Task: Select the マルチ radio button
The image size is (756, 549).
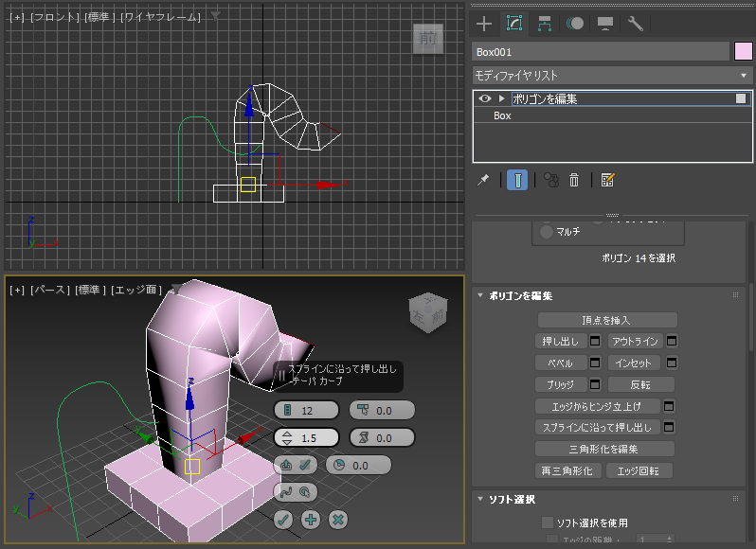Action: (x=547, y=232)
